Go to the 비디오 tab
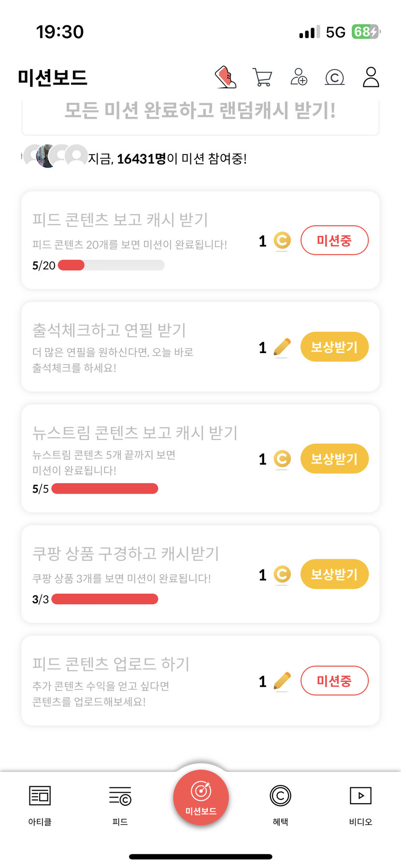Image resolution: width=401 pixels, height=868 pixels. point(360,803)
